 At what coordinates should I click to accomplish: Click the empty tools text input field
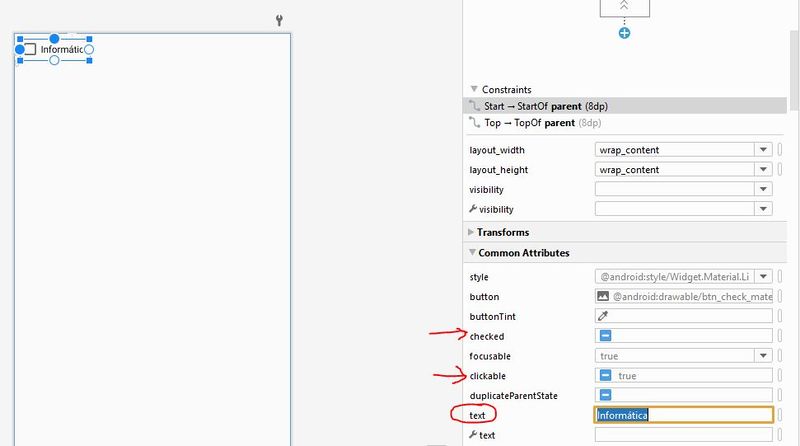pos(684,435)
